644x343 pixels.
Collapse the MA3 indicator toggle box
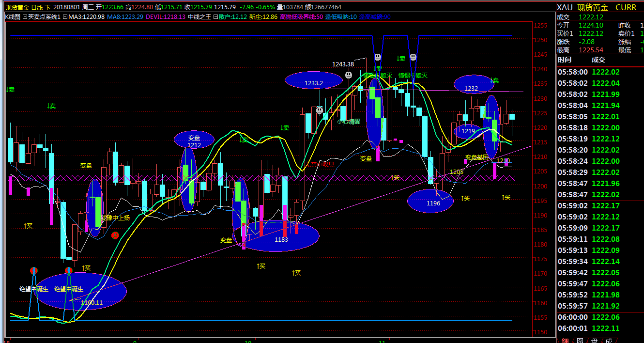click(x=66, y=17)
